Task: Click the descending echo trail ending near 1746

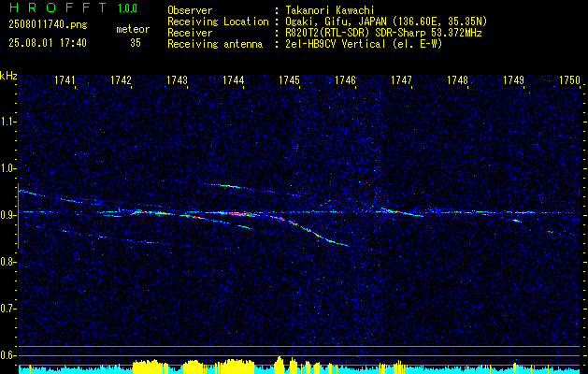Action: [311, 231]
